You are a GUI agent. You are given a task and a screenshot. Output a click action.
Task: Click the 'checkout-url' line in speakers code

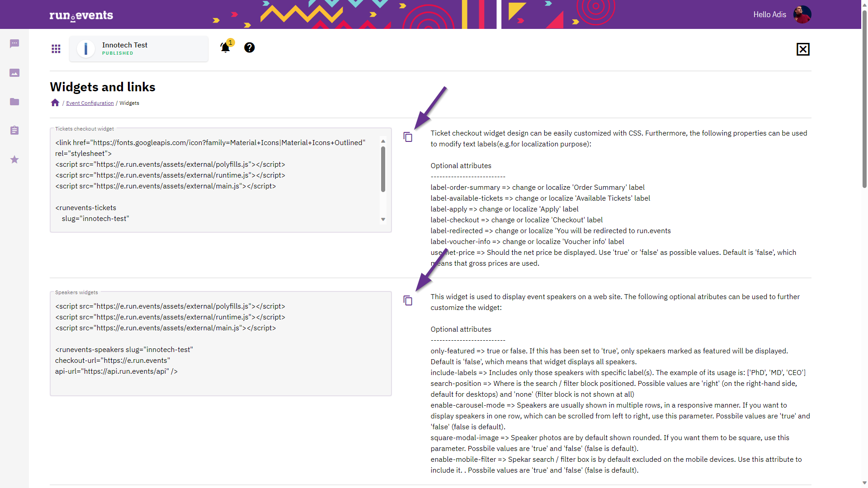(113, 361)
